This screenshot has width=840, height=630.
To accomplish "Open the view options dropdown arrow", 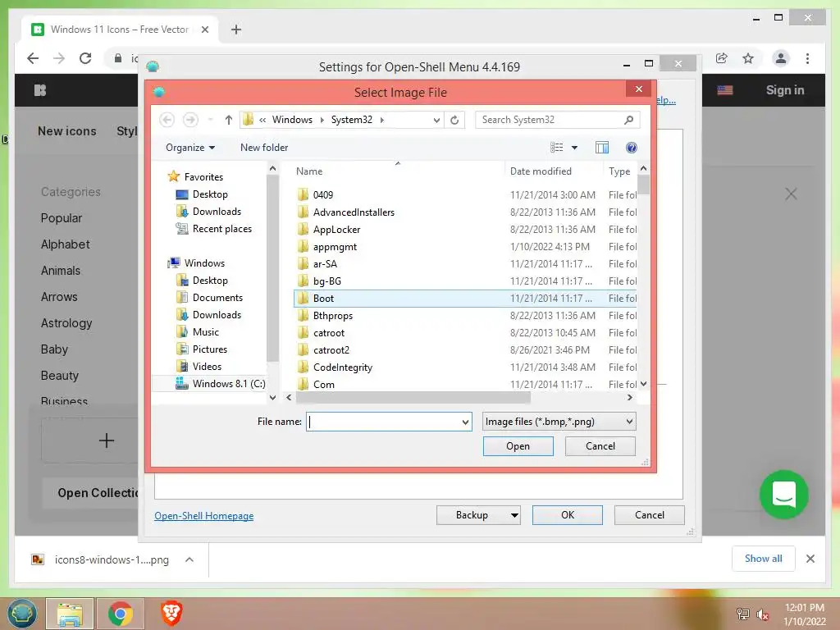I will click(x=574, y=148).
